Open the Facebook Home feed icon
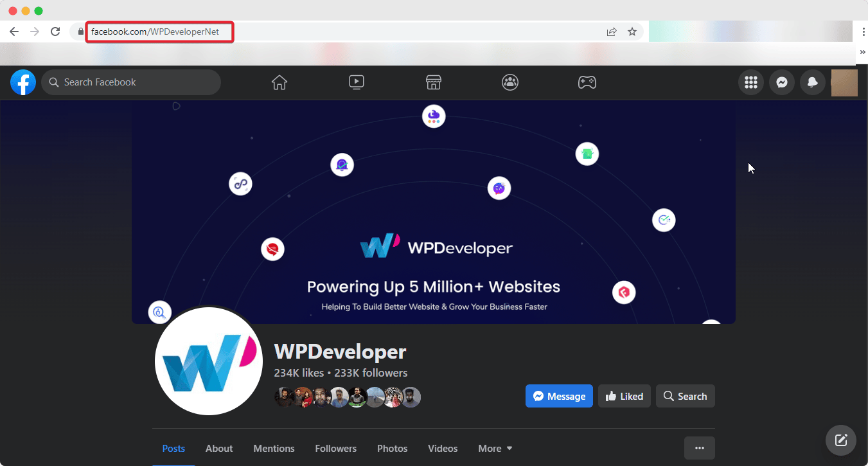Viewport: 868px width, 466px height. tap(279, 82)
